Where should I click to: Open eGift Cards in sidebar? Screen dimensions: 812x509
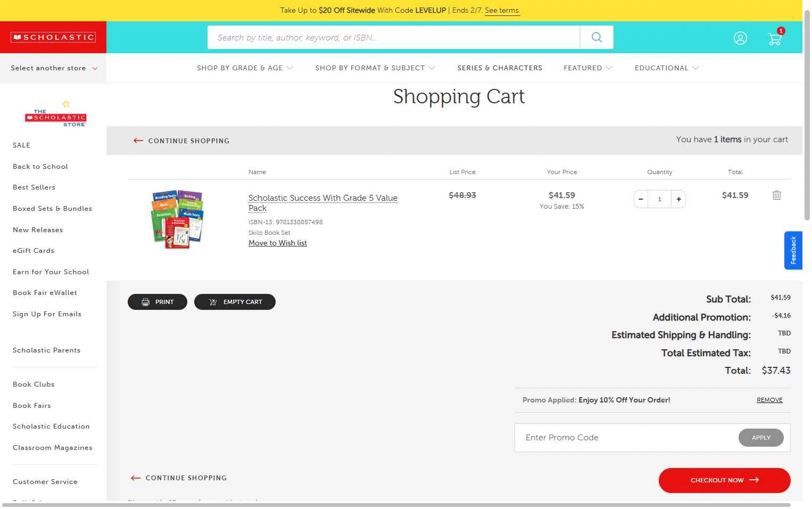click(x=34, y=251)
